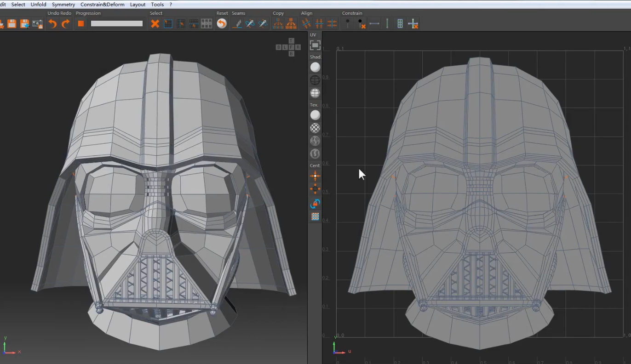Enable shaded wireframe sphere shading mode

pos(315,93)
